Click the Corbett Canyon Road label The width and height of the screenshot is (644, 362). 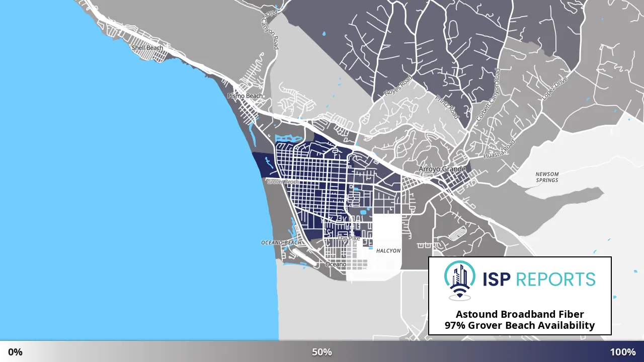click(x=488, y=94)
